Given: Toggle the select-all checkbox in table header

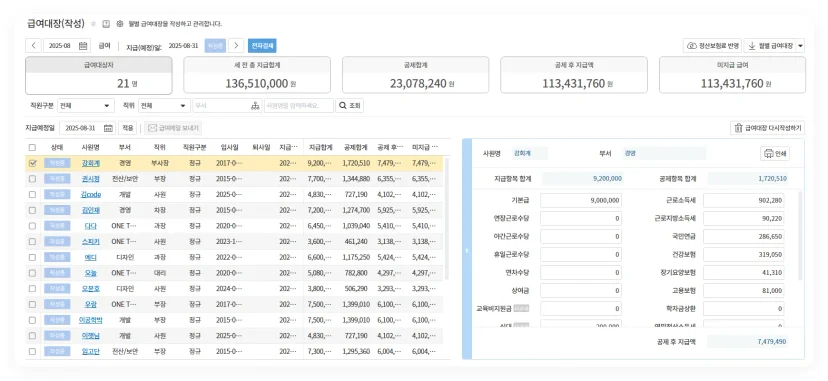Looking at the screenshot, I should tap(33, 147).
